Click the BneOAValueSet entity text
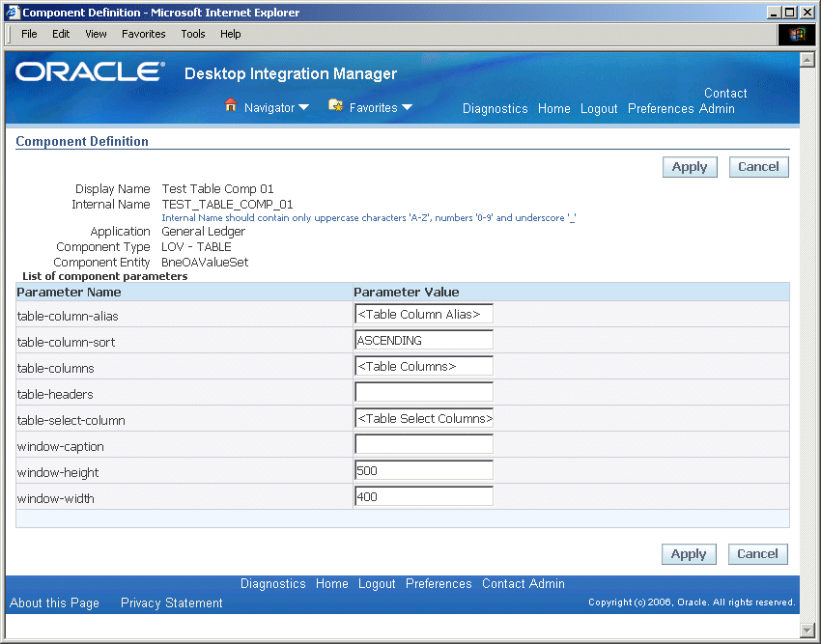This screenshot has height=644, width=821. pos(205,263)
